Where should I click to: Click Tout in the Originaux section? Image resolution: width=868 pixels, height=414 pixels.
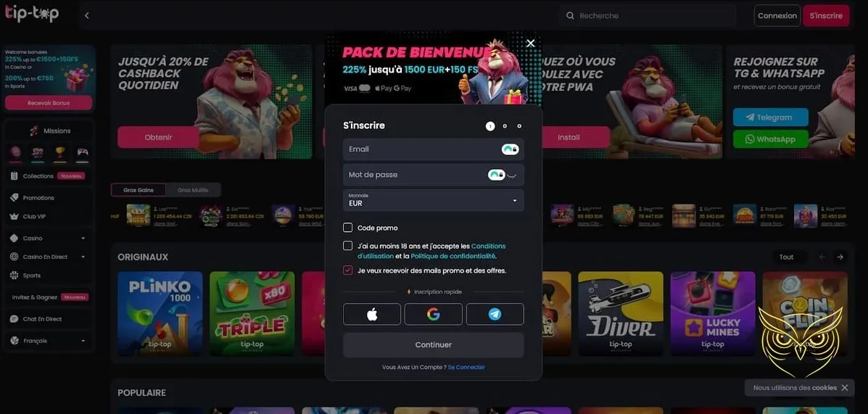coord(786,257)
